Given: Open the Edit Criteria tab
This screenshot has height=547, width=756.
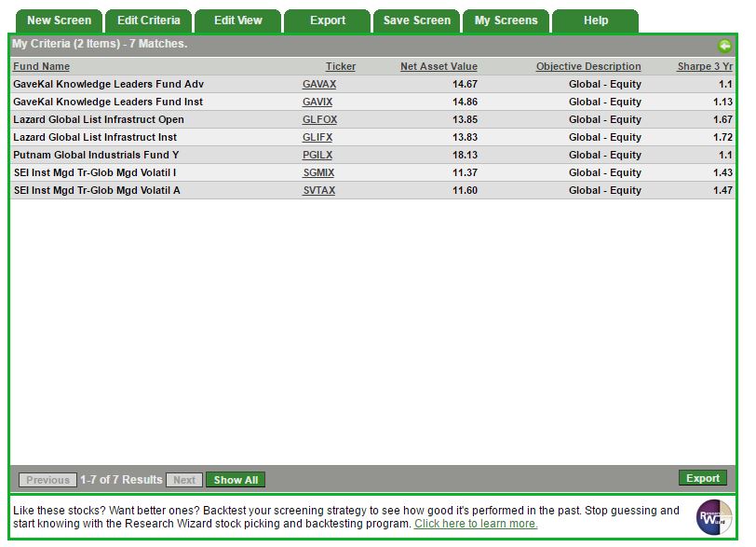Looking at the screenshot, I should 149,21.
